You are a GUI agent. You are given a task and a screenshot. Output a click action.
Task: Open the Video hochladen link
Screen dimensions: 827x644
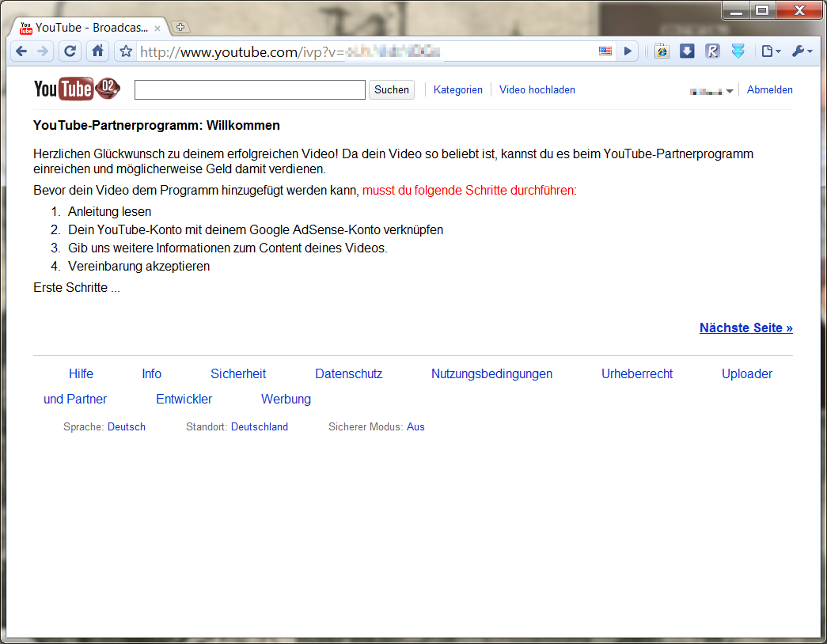click(537, 89)
